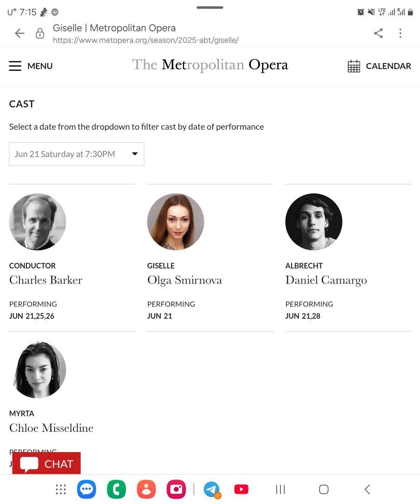The height and width of the screenshot is (504, 420).
Task: Open the hamburger MENU
Action: pyautogui.click(x=31, y=66)
